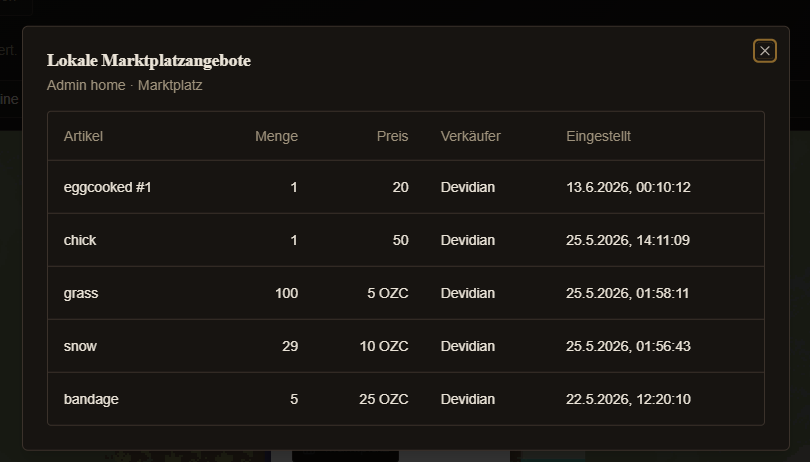Click the 5 OZC price of grass
Screen dimensions: 810x462
(388, 293)
